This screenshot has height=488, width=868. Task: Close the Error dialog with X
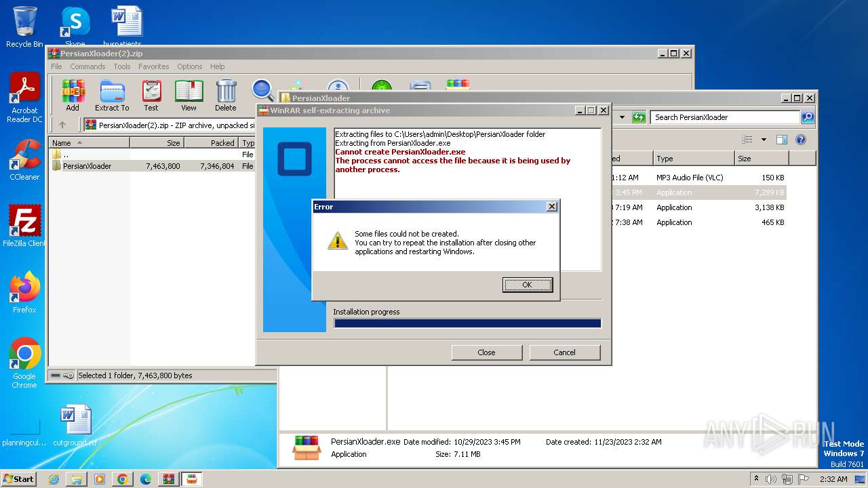[552, 207]
